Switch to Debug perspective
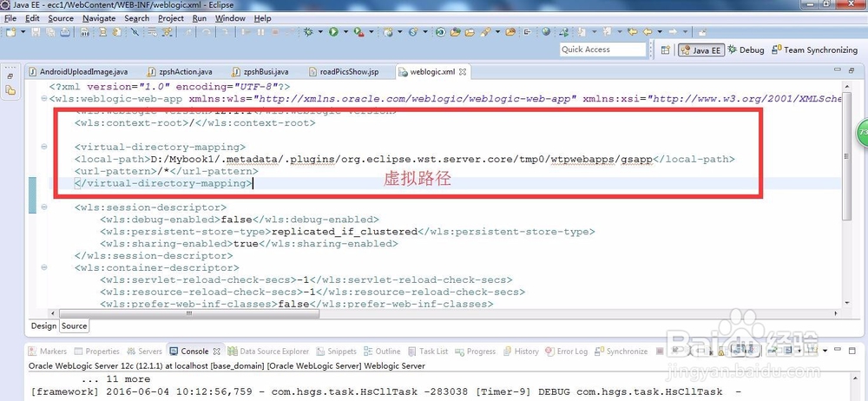This screenshot has height=401, width=868. tap(746, 49)
